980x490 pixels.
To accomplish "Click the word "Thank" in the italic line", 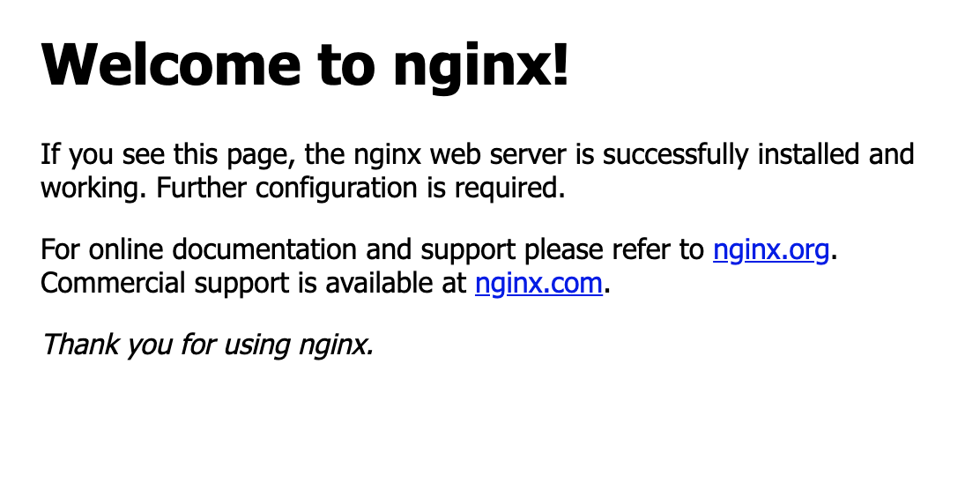I will (79, 344).
